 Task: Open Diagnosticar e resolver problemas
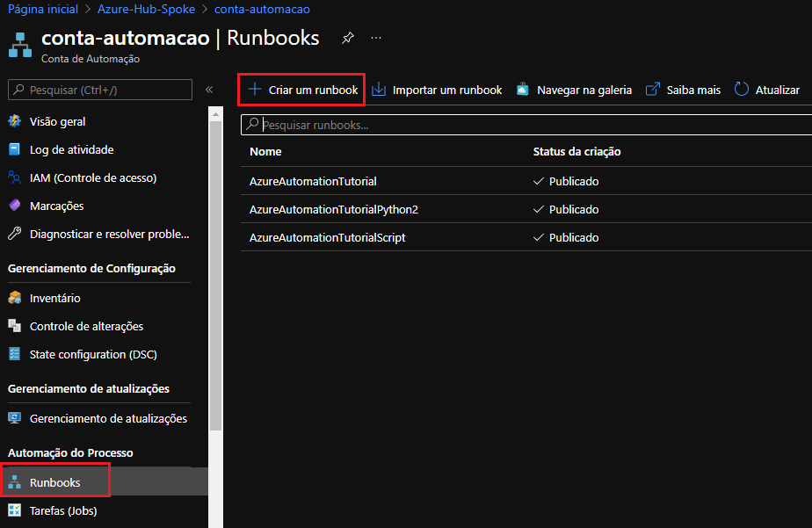click(109, 234)
